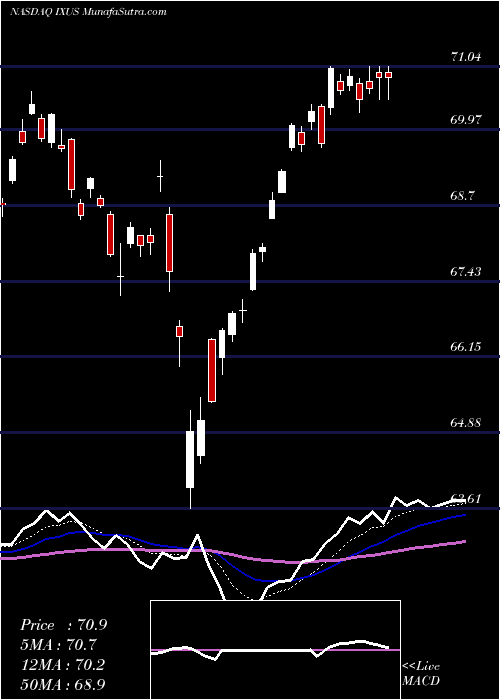Click the 71.04 price level label
This screenshot has width=500, height=700.
pos(466,57)
